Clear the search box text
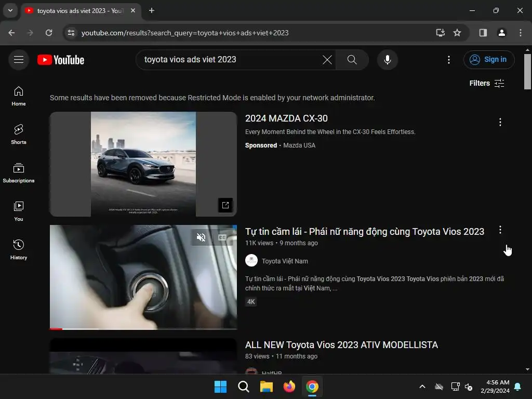This screenshot has width=532, height=399. (327, 60)
